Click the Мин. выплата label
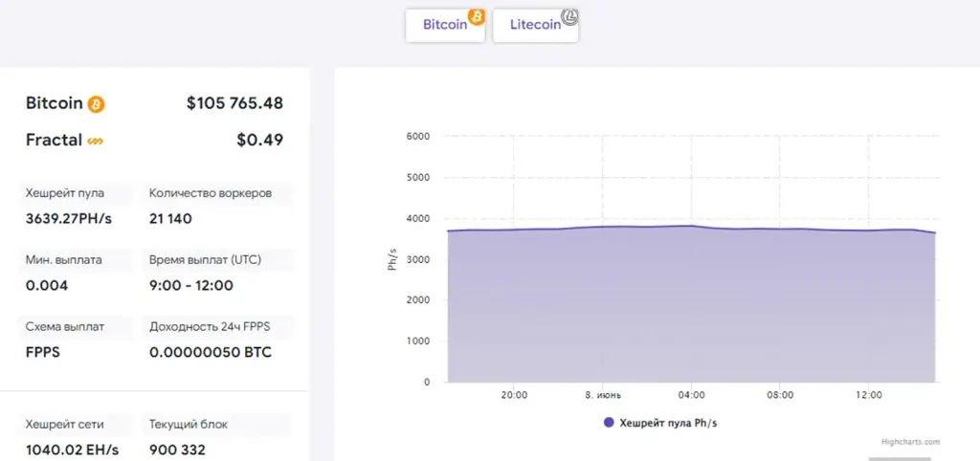Viewport: 980px width, 461px height. pos(64,260)
